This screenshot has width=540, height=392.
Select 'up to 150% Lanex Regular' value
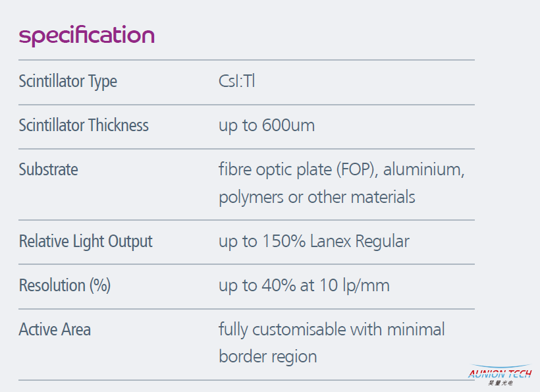[314, 242]
